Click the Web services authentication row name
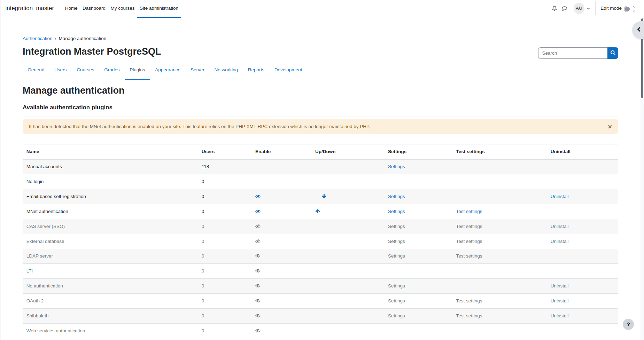The image size is (644, 340). [56, 331]
